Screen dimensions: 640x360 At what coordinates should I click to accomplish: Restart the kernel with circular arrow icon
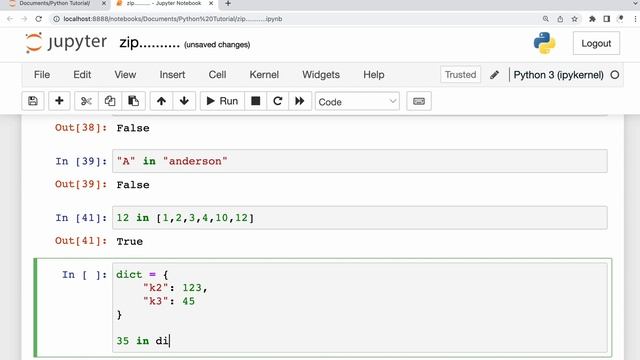(278, 101)
